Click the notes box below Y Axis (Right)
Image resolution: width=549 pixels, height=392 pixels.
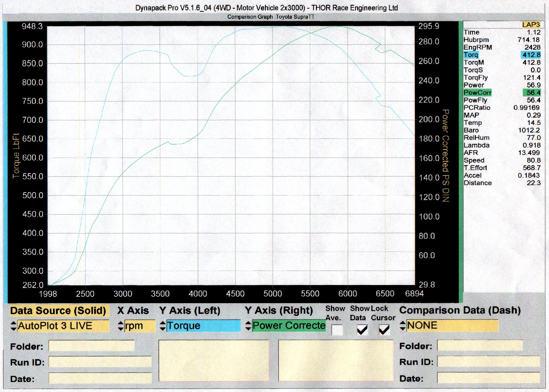(x=336, y=361)
